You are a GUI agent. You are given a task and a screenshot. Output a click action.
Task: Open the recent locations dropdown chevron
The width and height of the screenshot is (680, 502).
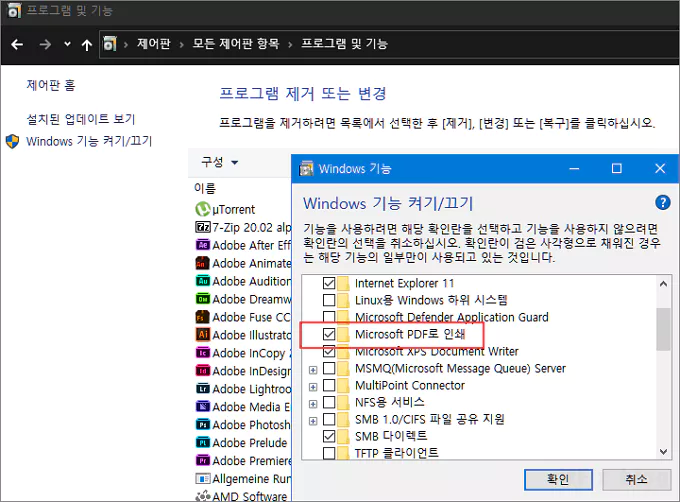pyautogui.click(x=67, y=44)
